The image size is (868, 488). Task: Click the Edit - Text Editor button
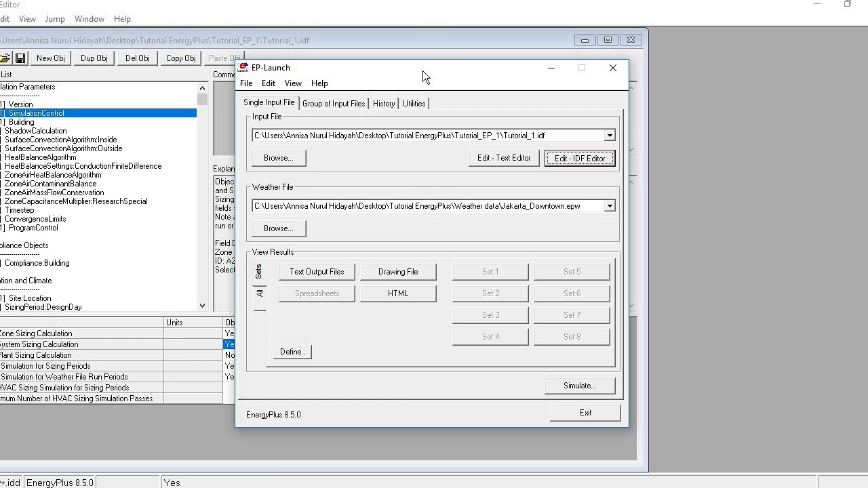(x=504, y=158)
